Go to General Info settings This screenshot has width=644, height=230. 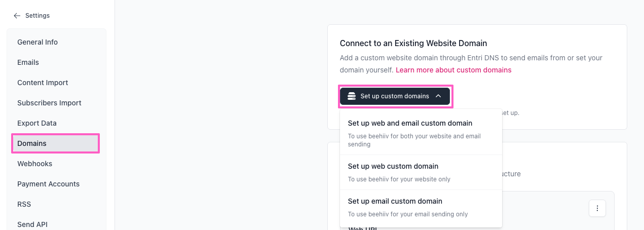(37, 42)
